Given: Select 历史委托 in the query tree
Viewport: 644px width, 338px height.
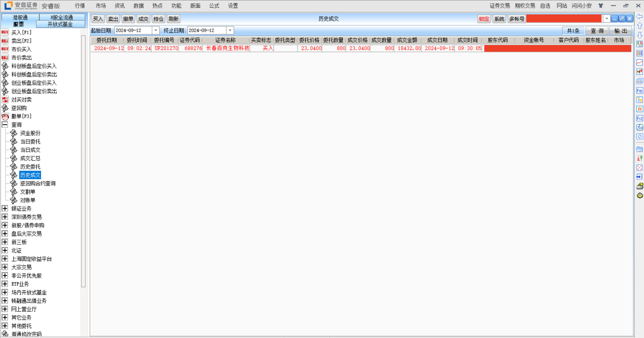Looking at the screenshot, I should point(30,167).
